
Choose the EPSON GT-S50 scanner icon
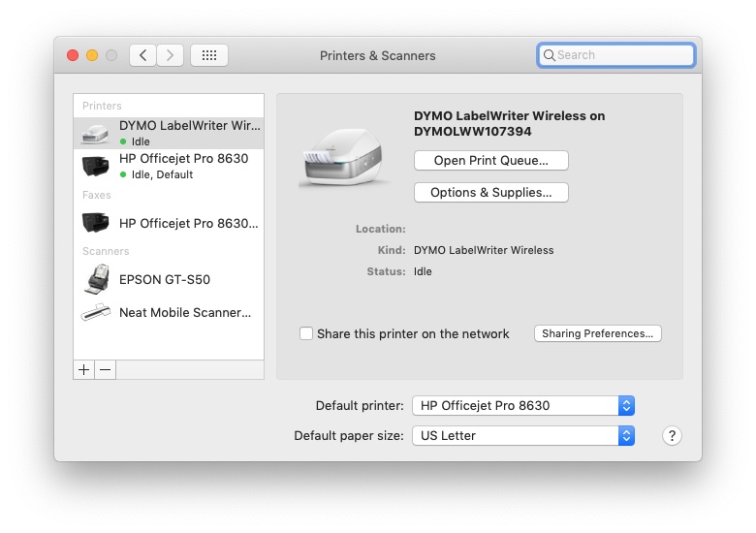click(95, 279)
